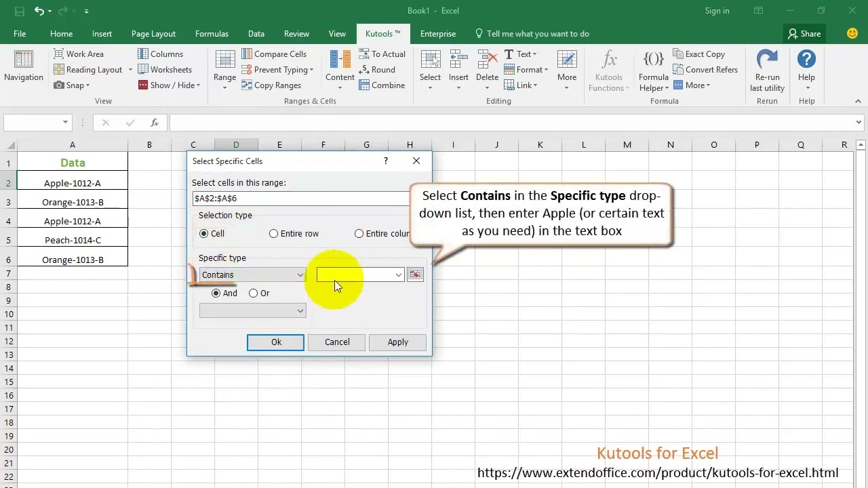This screenshot has width=868, height=488.
Task: Open the Range tool
Action: click(224, 70)
